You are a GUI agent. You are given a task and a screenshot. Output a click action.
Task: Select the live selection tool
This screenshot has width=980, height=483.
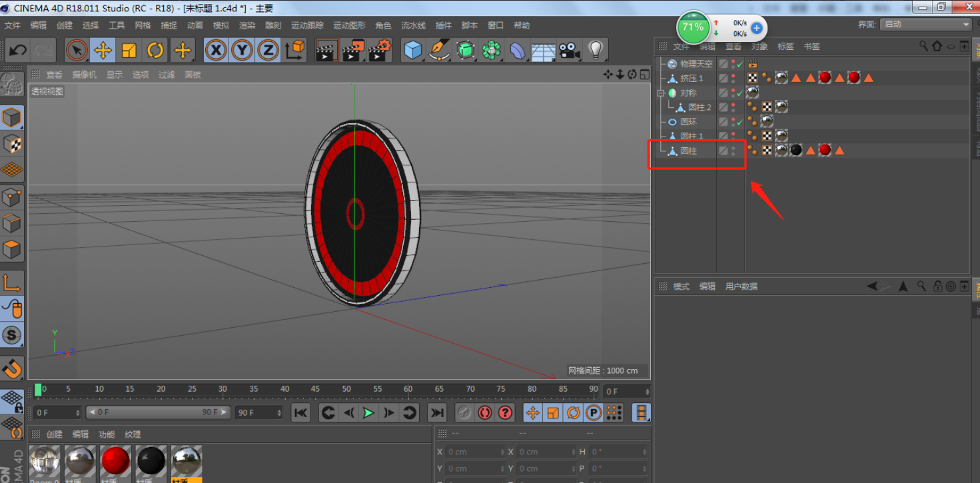click(x=77, y=50)
